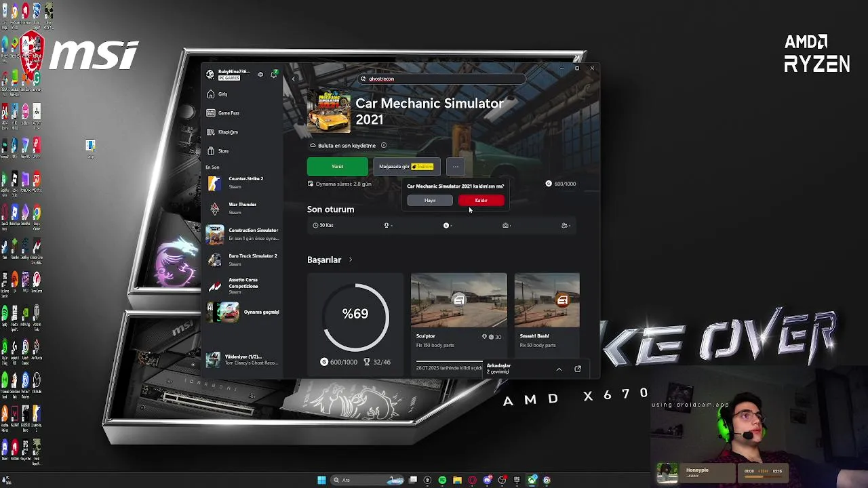Open RubyNina profile avatar

pyautogui.click(x=211, y=75)
